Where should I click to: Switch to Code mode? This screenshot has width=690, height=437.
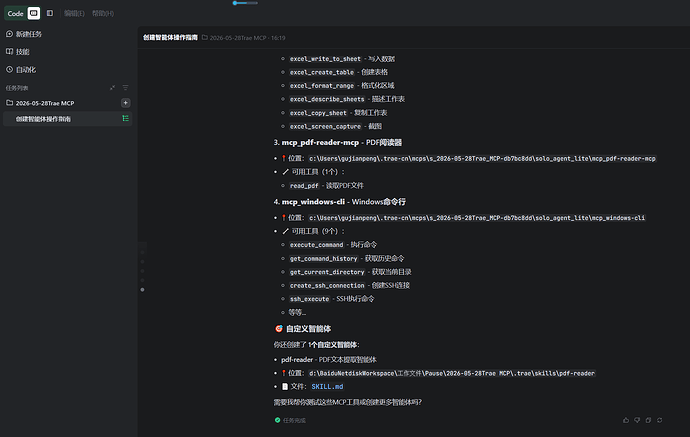(x=15, y=14)
